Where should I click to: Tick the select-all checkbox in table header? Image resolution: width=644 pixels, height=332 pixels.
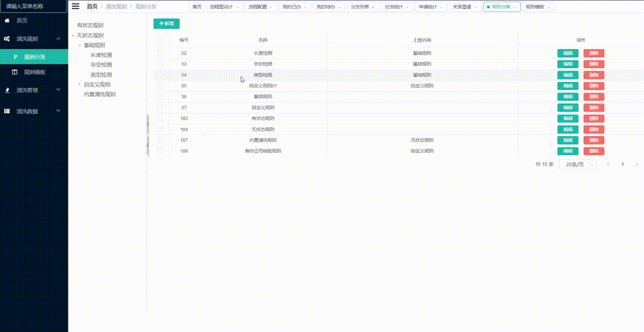[x=160, y=40]
